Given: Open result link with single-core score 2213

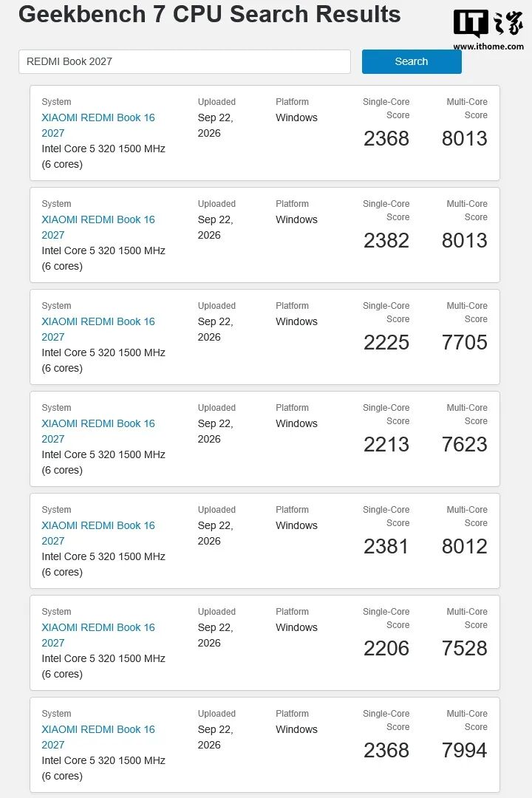Looking at the screenshot, I should [x=98, y=431].
